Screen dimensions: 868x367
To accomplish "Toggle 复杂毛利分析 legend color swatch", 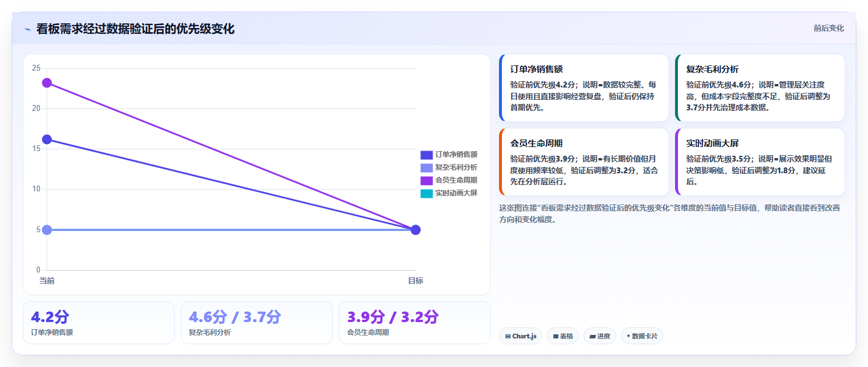I will 427,167.
